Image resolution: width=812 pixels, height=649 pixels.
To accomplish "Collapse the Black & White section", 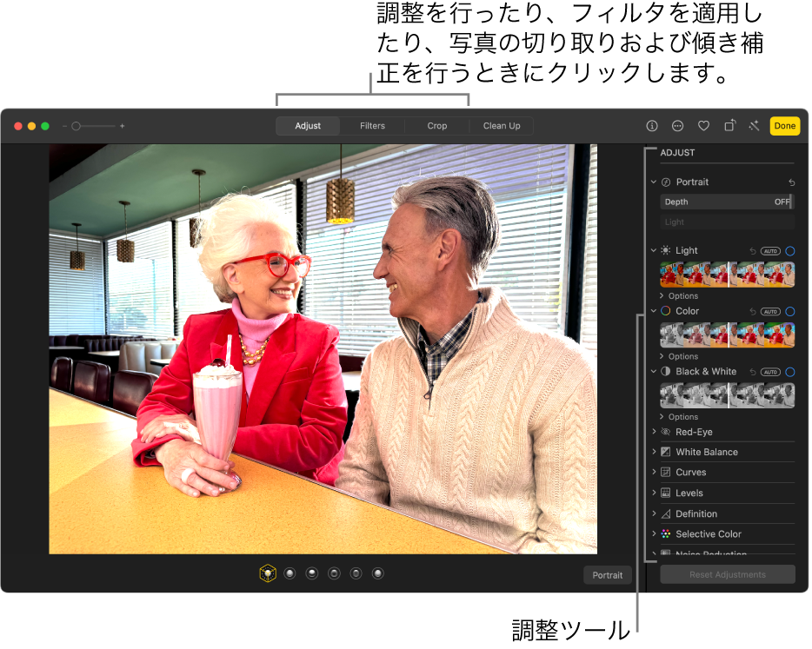I will (x=656, y=373).
